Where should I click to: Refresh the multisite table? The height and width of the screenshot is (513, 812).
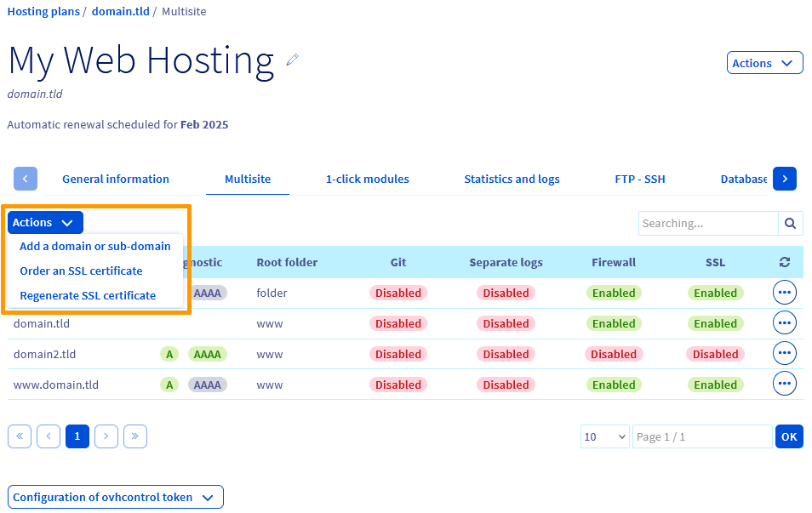point(784,263)
